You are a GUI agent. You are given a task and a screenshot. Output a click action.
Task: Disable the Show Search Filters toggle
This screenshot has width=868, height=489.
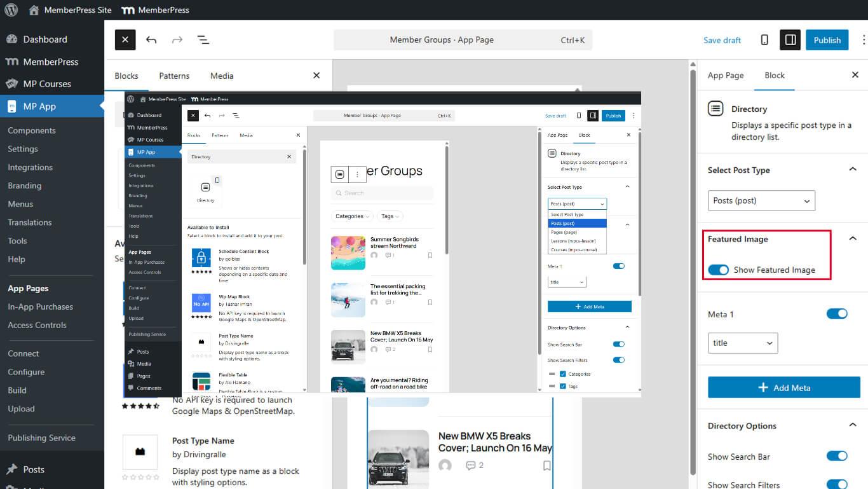click(x=837, y=484)
